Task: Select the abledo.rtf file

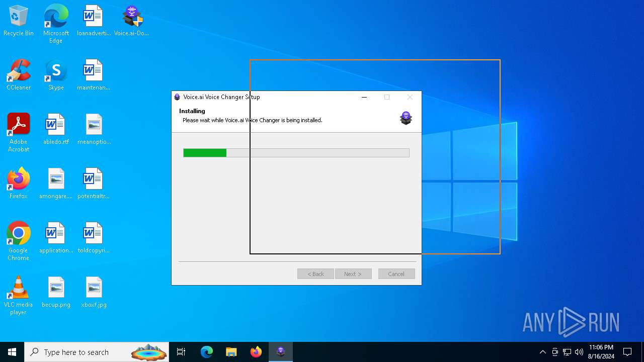Action: (56, 130)
